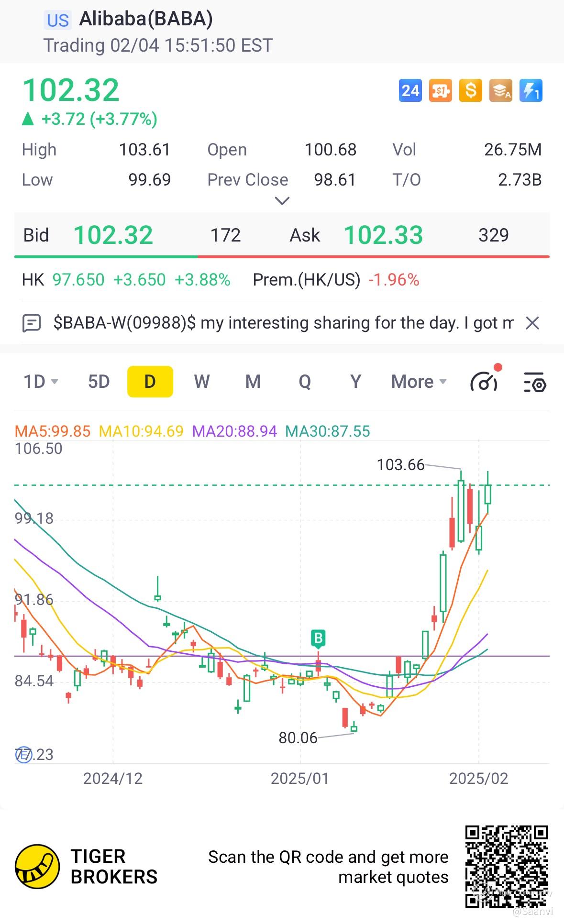
Task: Switch to the 5D chart tab
Action: point(99,382)
